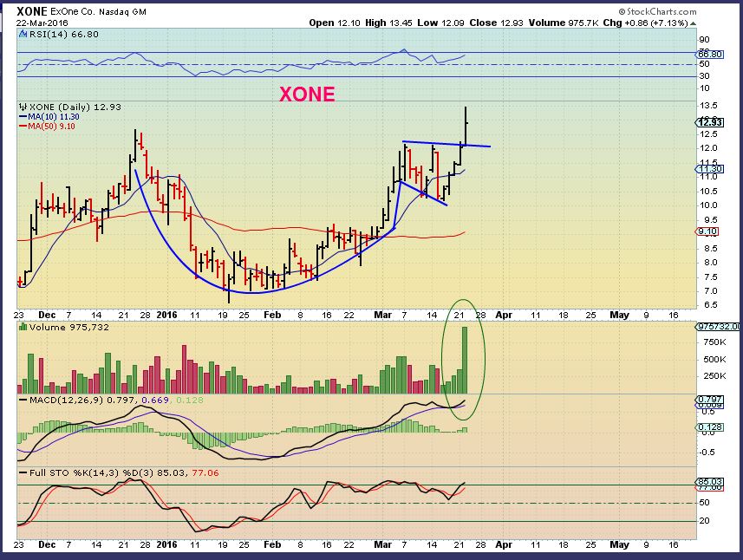
Task: Click the ExOne Co. company name
Action: (73, 12)
